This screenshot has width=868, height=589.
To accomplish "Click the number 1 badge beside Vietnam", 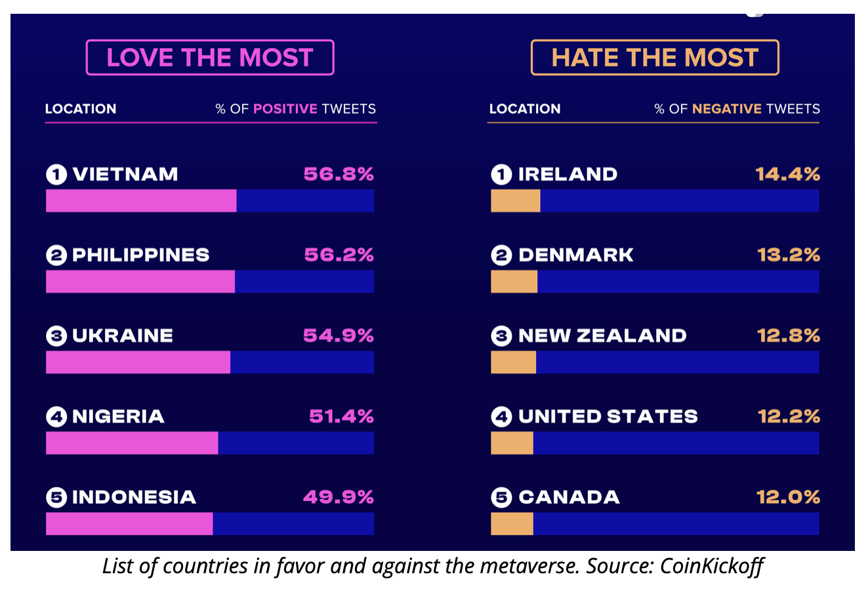I will pyautogui.click(x=56, y=175).
